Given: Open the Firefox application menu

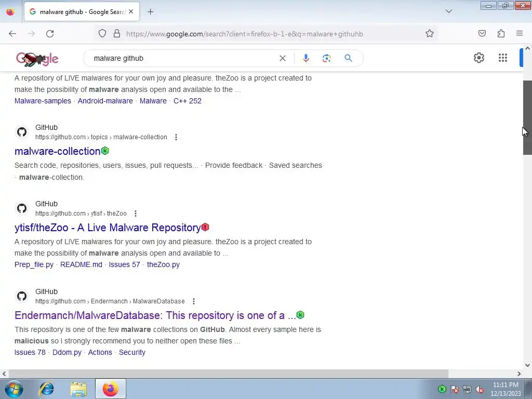Looking at the screenshot, I should coord(520,33).
